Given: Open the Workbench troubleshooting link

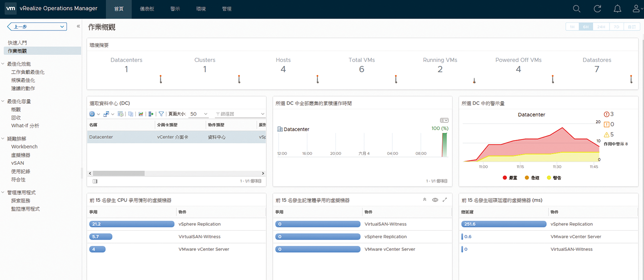Looking at the screenshot, I should click(x=25, y=147).
